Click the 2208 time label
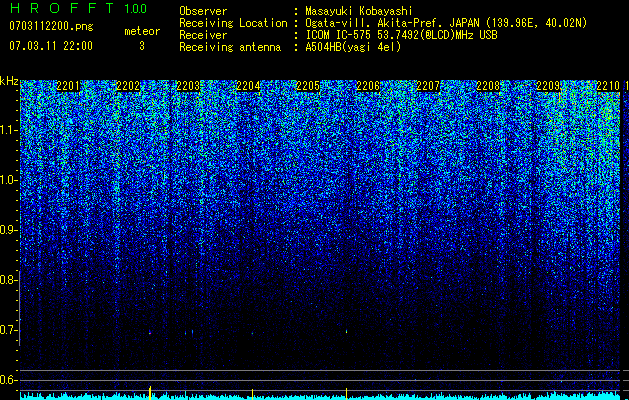Screen dimensions: 629x400 pyautogui.click(x=488, y=86)
